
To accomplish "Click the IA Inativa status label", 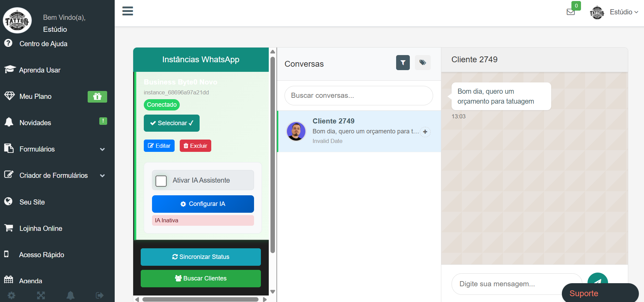I will coord(203,220).
